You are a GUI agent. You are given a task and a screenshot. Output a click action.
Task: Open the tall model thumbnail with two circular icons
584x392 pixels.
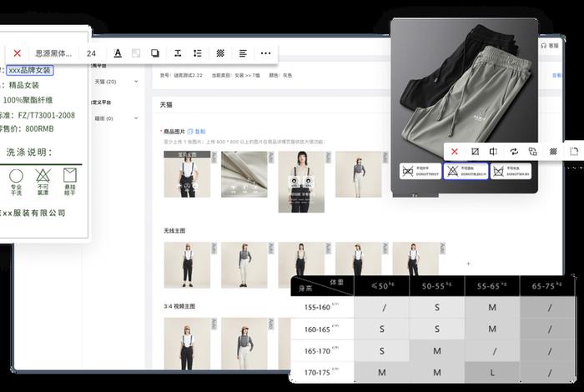tap(301, 182)
